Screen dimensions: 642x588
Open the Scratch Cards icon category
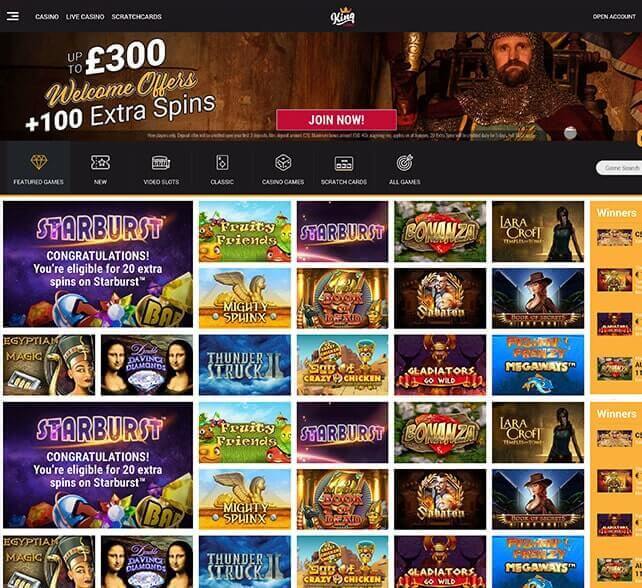tap(344, 163)
